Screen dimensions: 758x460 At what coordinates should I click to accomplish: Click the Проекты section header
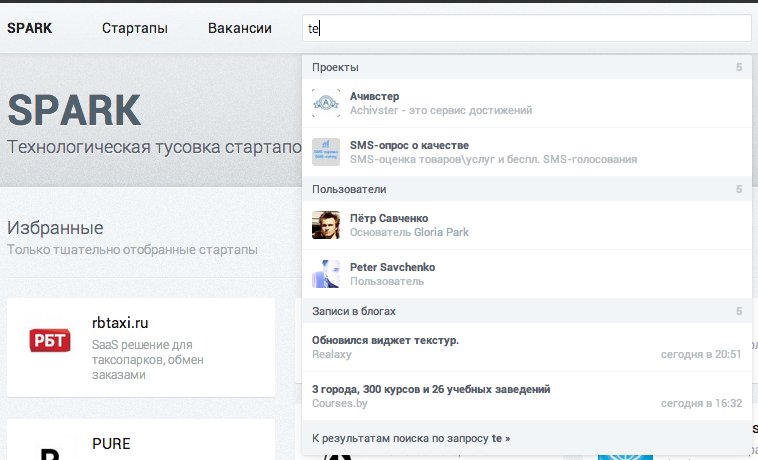click(x=334, y=67)
